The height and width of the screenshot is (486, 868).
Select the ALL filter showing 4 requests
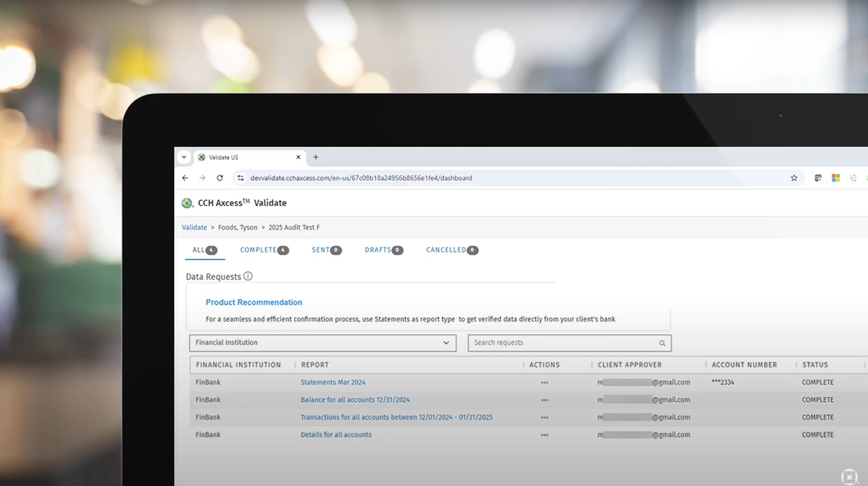pyautogui.click(x=198, y=250)
